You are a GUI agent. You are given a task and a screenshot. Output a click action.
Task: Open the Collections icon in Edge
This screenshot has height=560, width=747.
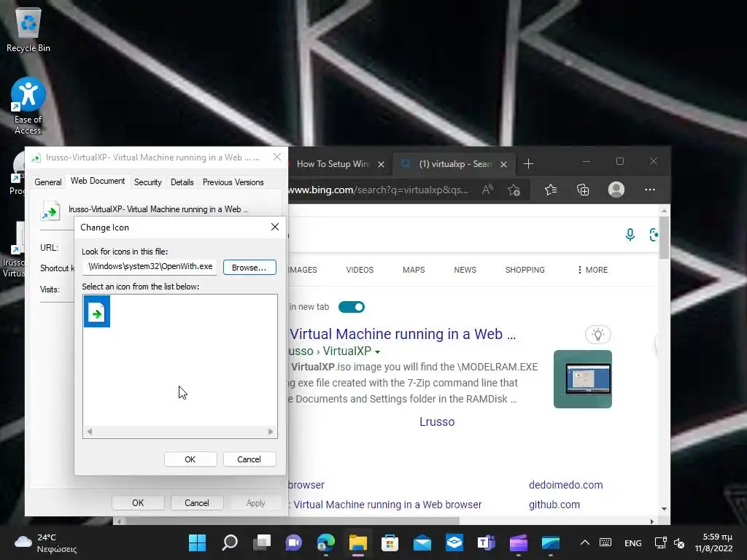pos(583,190)
